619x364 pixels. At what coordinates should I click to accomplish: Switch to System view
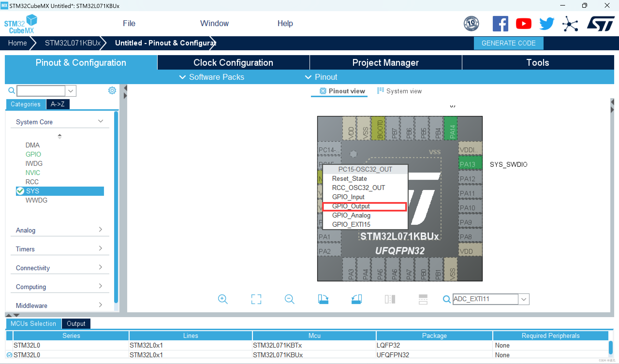click(399, 91)
